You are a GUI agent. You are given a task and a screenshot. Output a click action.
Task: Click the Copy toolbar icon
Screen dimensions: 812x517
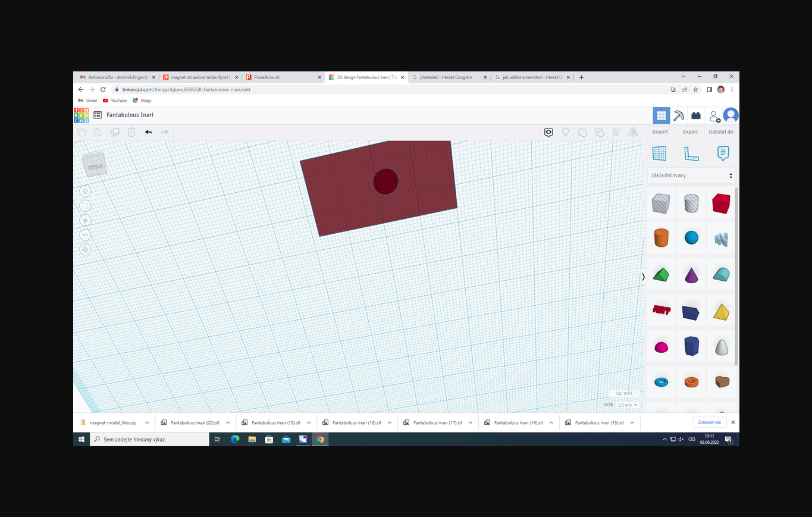click(x=82, y=132)
